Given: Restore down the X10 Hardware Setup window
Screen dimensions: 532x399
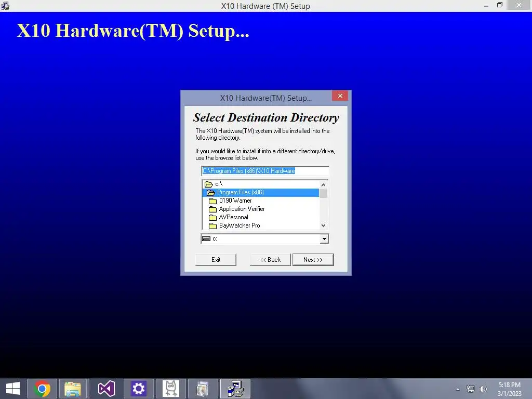Looking at the screenshot, I should point(500,5).
